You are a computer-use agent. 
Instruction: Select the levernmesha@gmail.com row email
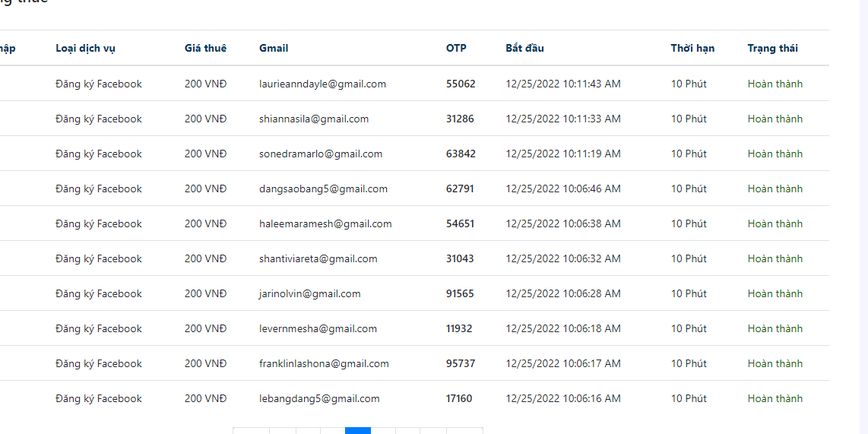pos(318,328)
